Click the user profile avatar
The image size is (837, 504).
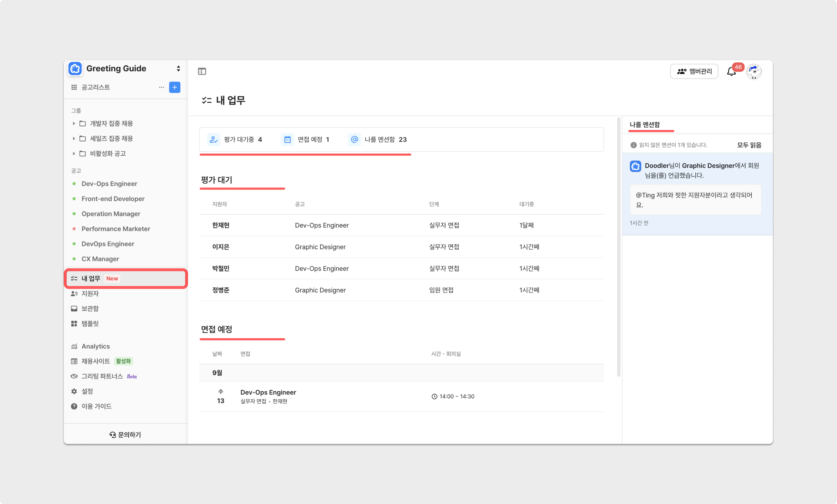(x=754, y=71)
